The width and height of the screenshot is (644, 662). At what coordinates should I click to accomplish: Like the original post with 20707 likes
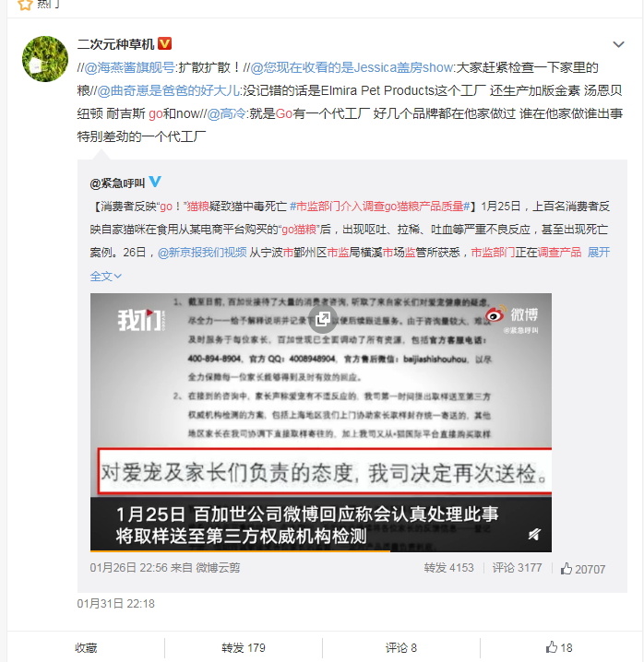point(583,569)
